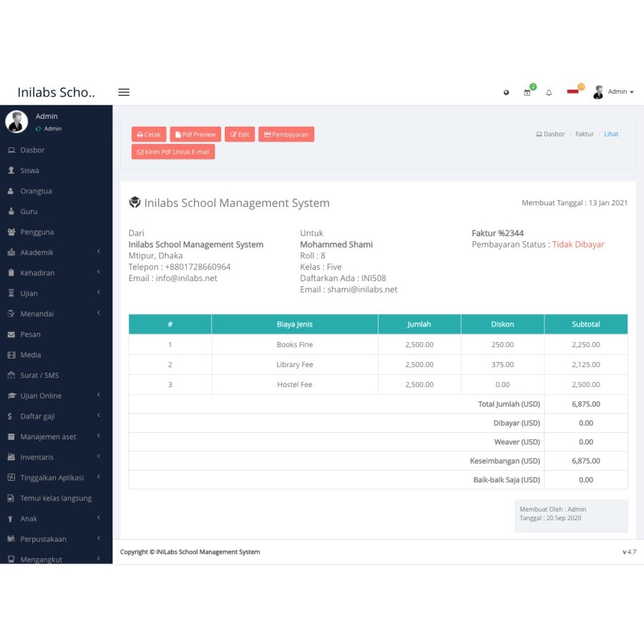
Task: Open the Admin profile avatar in sidebar
Action: [16, 121]
